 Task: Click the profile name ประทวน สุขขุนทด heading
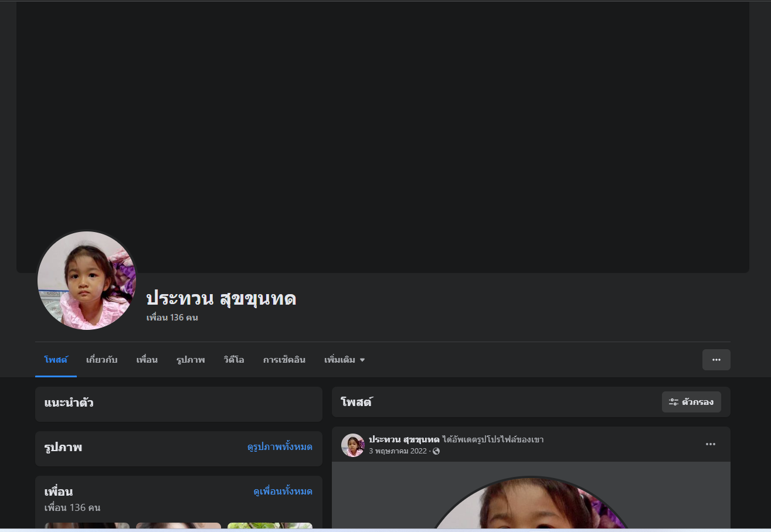click(221, 299)
